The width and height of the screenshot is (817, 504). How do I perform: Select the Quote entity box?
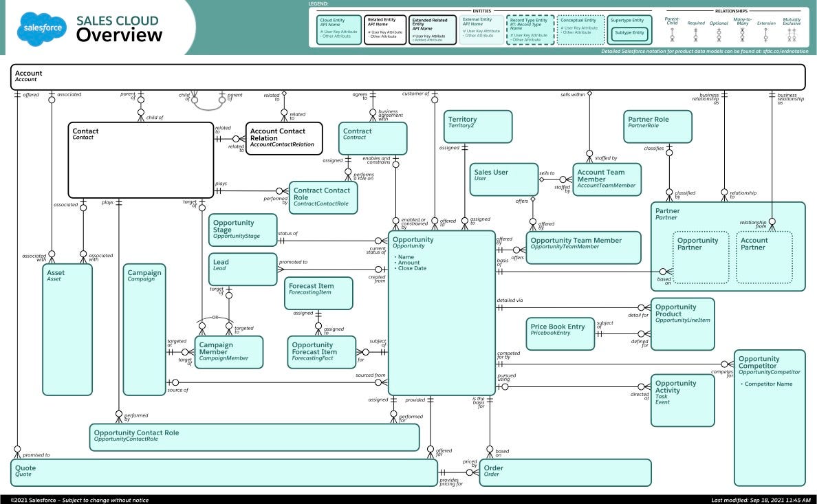pos(224,473)
